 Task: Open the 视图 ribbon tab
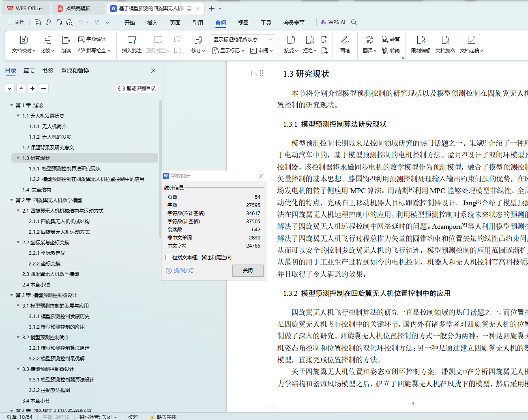243,23
